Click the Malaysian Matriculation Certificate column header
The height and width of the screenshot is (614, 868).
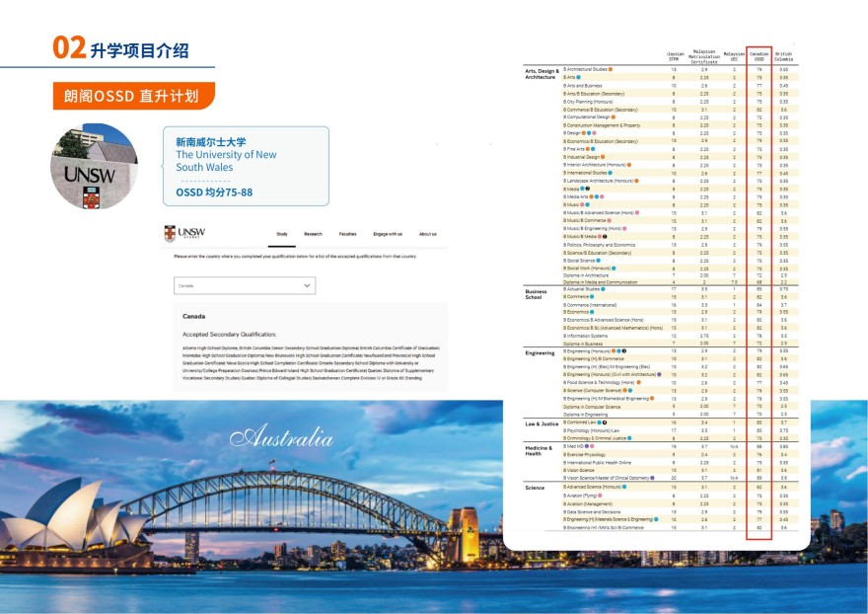pyautogui.click(x=704, y=56)
